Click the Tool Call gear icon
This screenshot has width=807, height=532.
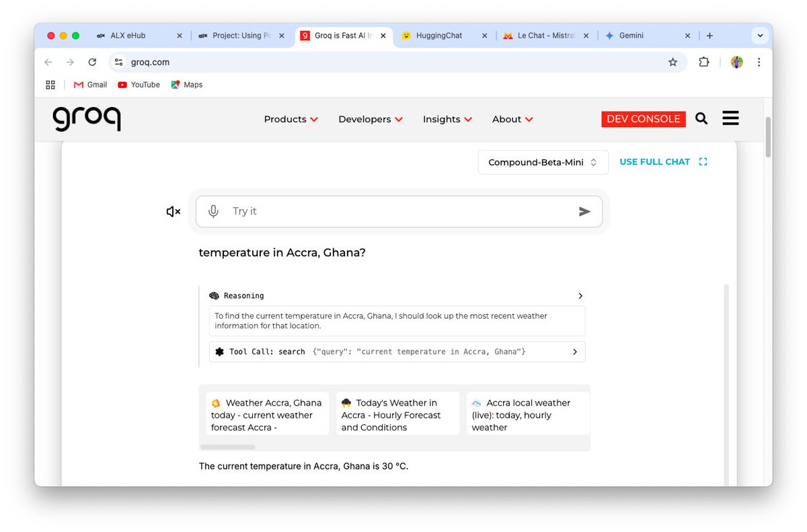[219, 352]
